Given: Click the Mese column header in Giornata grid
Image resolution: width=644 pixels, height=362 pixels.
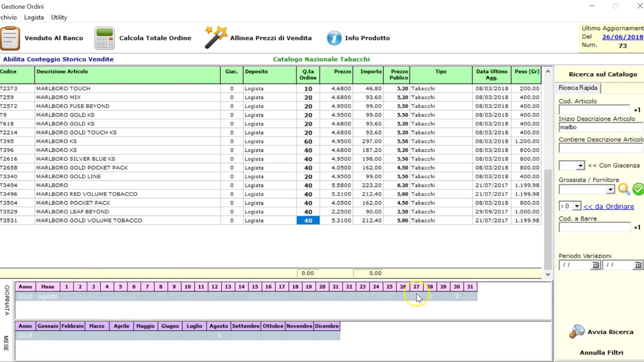Looking at the screenshot, I should pyautogui.click(x=47, y=287).
